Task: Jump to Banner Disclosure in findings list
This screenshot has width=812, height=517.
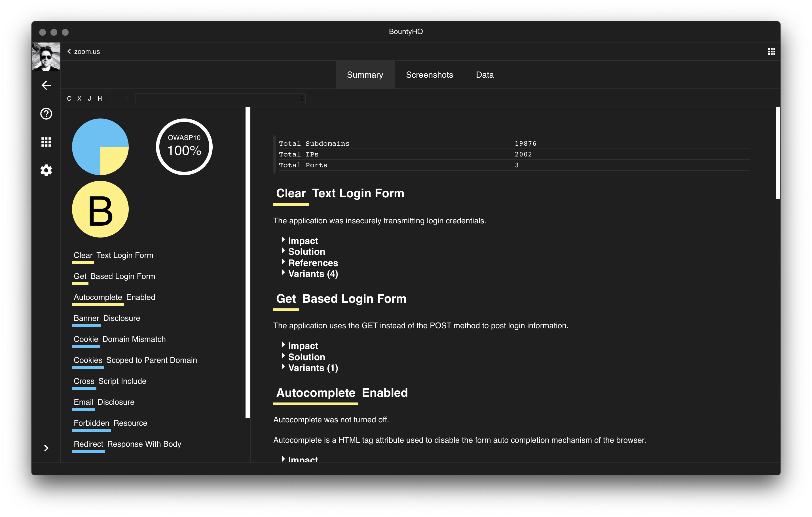Action: point(107,318)
